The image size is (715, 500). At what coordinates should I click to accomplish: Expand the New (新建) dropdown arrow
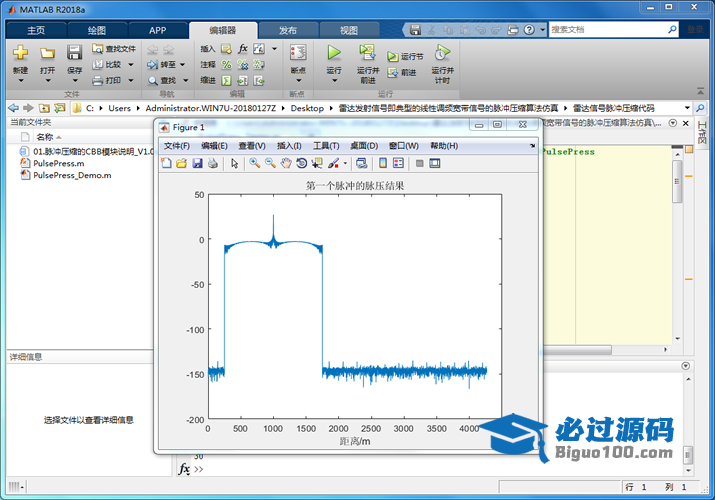(20, 81)
